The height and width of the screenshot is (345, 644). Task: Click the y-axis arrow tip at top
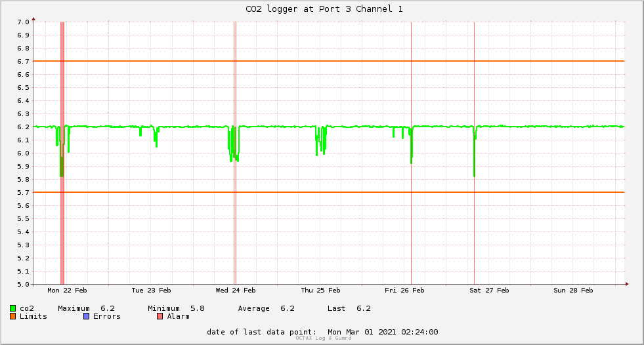point(33,19)
